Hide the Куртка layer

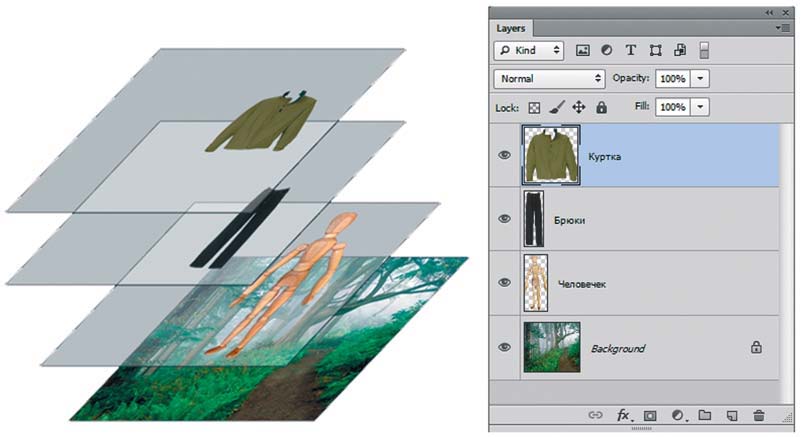point(505,155)
